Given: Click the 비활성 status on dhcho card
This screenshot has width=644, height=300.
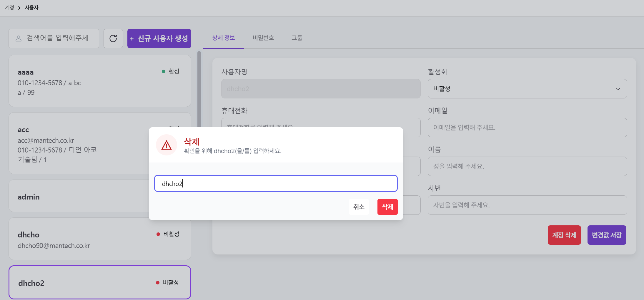Looking at the screenshot, I should (x=168, y=234).
